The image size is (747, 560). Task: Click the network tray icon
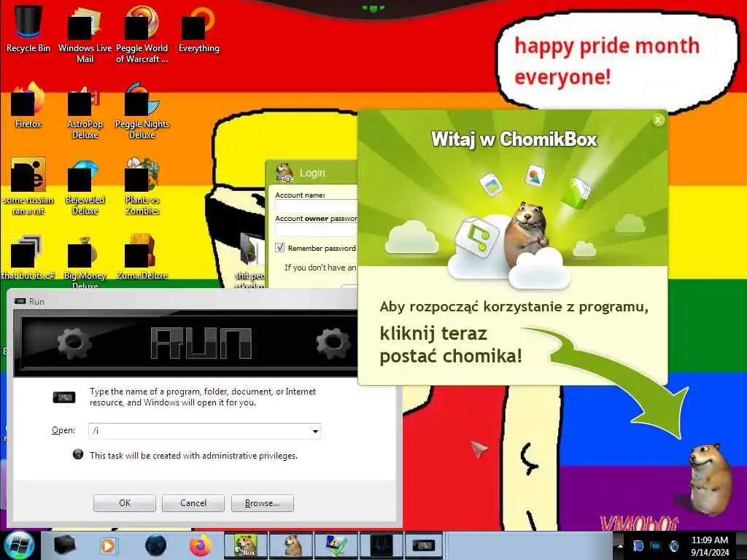(656, 546)
